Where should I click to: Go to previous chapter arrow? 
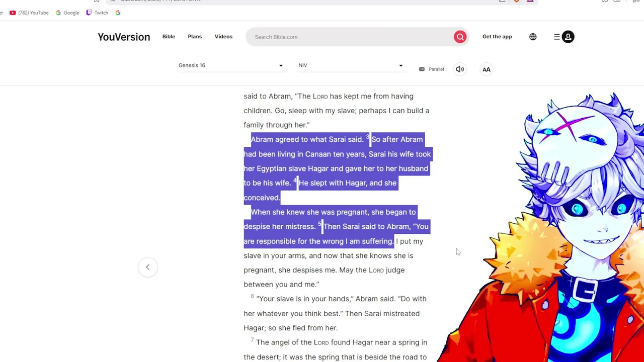[148, 267]
